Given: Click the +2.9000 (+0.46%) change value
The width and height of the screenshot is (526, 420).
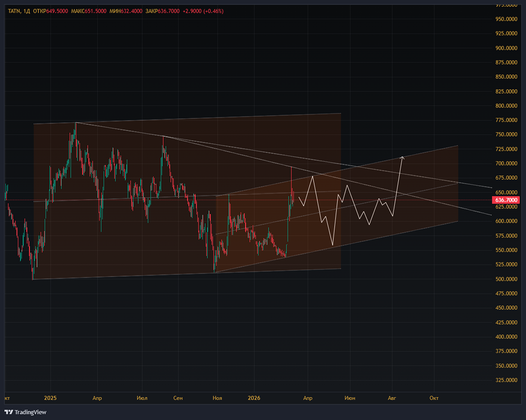Looking at the screenshot, I should click(203, 11).
